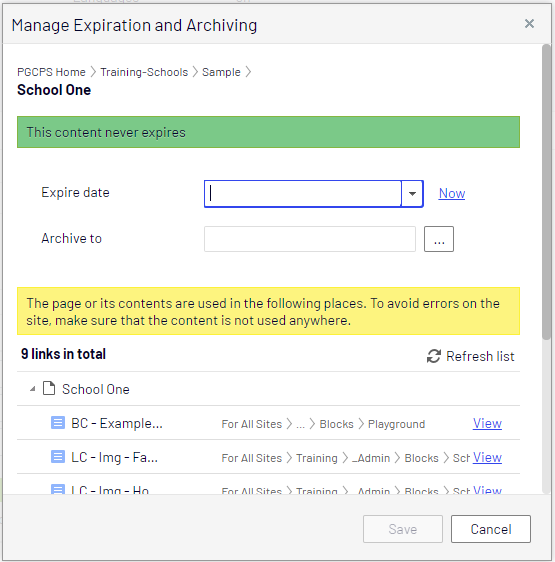The image size is (555, 562).
Task: Click the Refresh list button
Action: (x=470, y=356)
